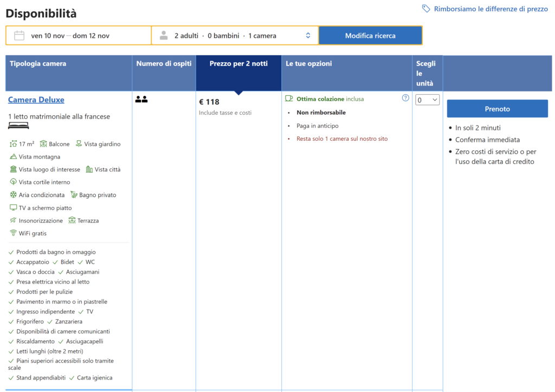This screenshot has width=555, height=392.
Task: Open the 'Camera Deluxe' room link
Action: click(x=36, y=100)
